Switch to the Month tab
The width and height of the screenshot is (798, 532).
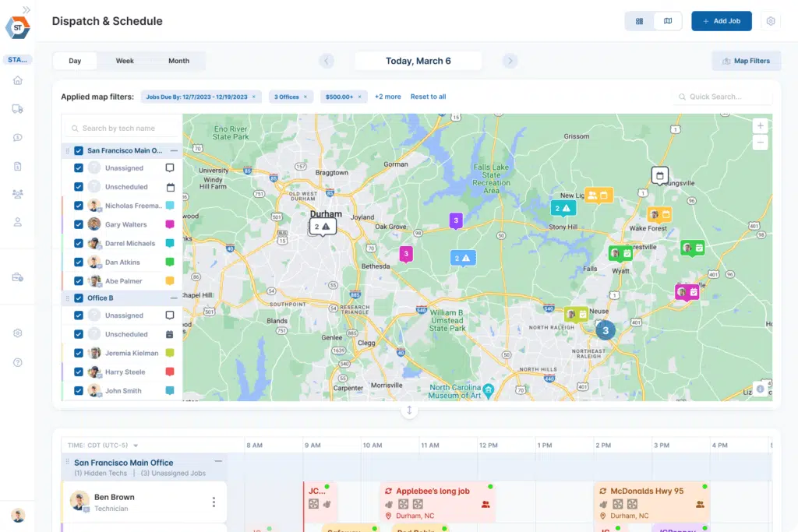click(x=178, y=61)
